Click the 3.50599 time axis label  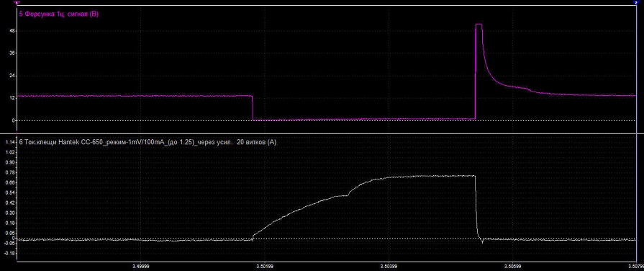coord(512,266)
